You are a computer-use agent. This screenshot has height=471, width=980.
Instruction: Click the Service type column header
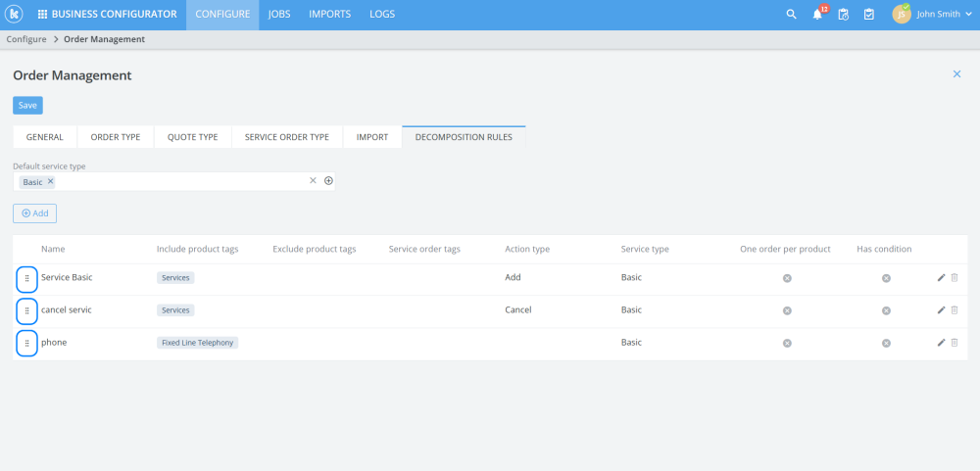[645, 250]
